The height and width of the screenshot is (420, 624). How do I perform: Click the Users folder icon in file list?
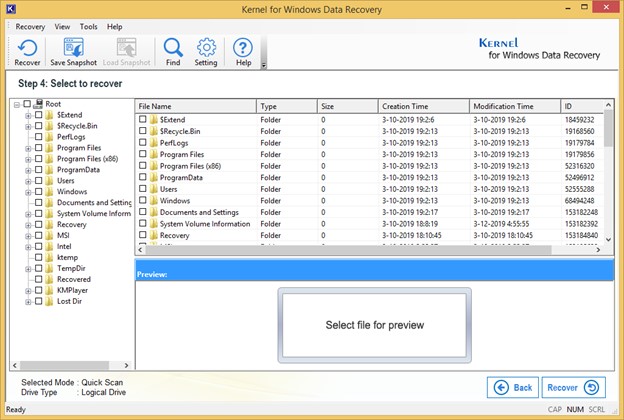[154, 189]
